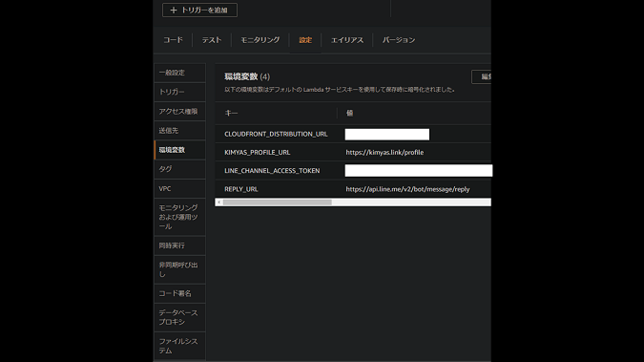Image resolution: width=644 pixels, height=362 pixels.
Task: Go to the エイリアス tab
Action: [347, 40]
